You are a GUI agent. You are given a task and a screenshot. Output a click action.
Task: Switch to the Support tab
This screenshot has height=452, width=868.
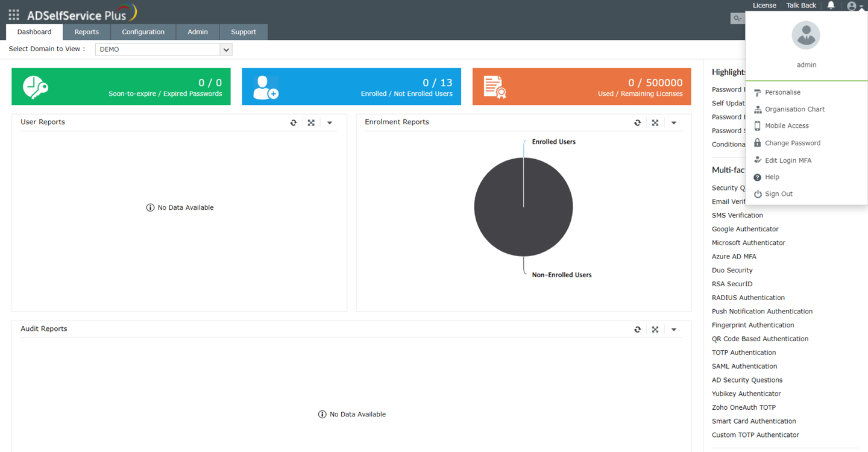point(244,32)
